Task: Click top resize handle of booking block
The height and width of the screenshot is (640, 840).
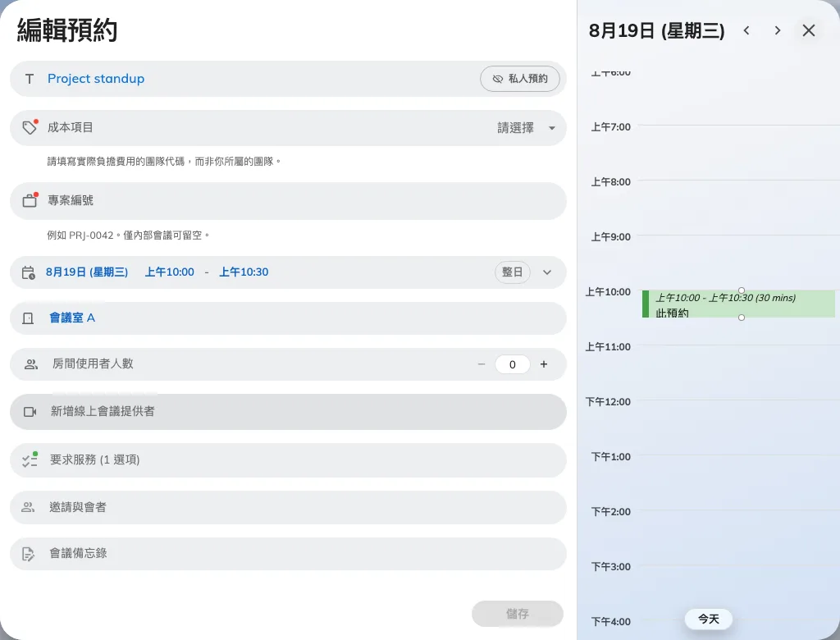Action: point(742,290)
